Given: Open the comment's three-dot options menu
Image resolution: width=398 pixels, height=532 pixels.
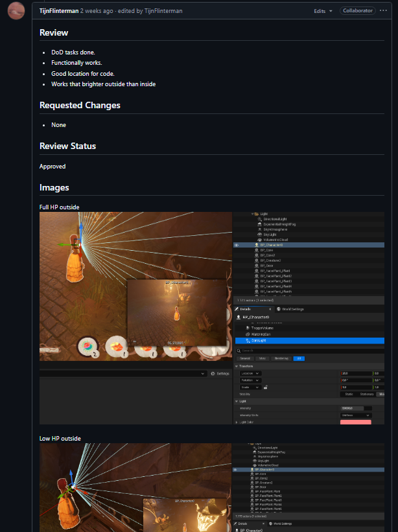Looking at the screenshot, I should (x=383, y=11).
